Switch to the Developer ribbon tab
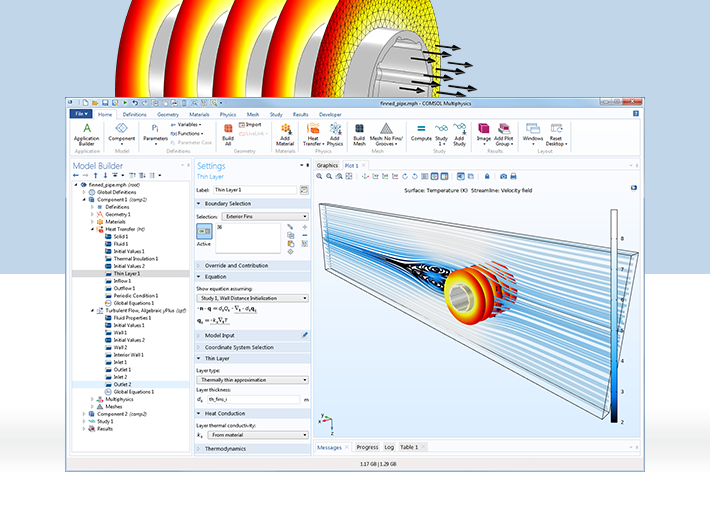This screenshot has height=523, width=710. [x=330, y=115]
